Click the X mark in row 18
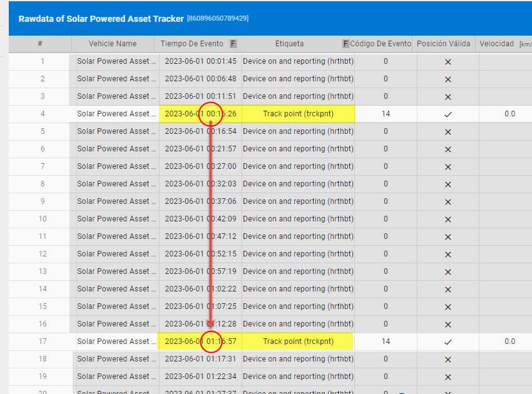The image size is (532, 394). [448, 359]
